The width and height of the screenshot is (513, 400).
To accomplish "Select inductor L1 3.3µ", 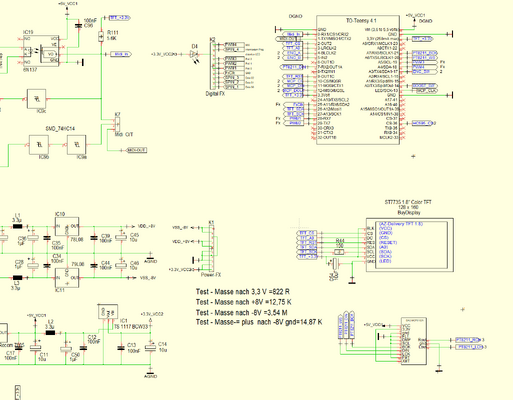I will [17, 227].
